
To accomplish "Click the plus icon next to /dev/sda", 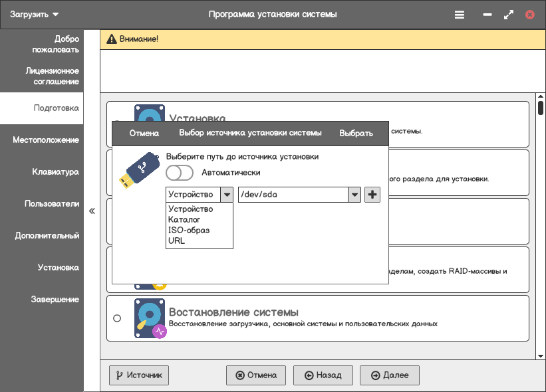I will (372, 195).
